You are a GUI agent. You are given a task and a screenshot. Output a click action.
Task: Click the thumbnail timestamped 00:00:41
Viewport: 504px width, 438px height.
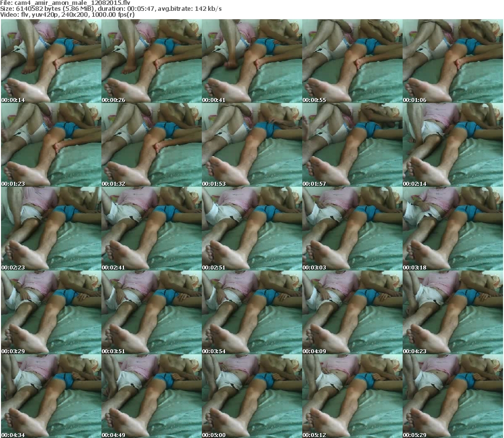252,61
